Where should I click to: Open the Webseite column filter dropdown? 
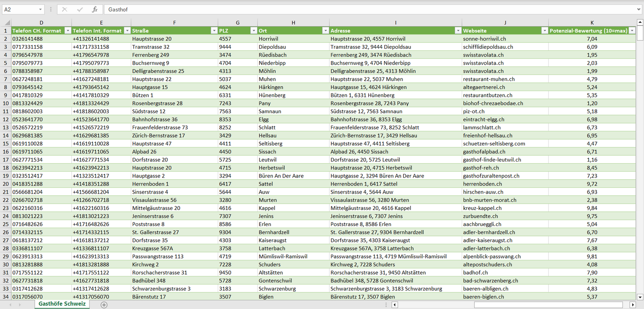point(544,31)
